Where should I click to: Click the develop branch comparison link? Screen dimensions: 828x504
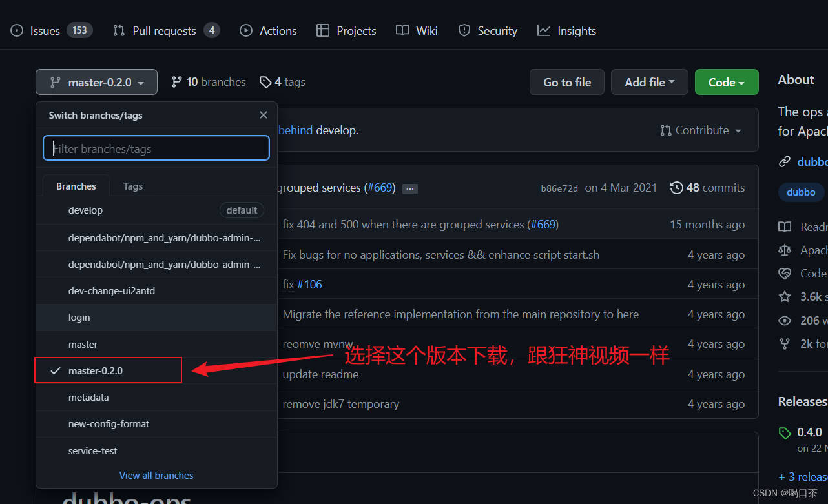click(335, 130)
